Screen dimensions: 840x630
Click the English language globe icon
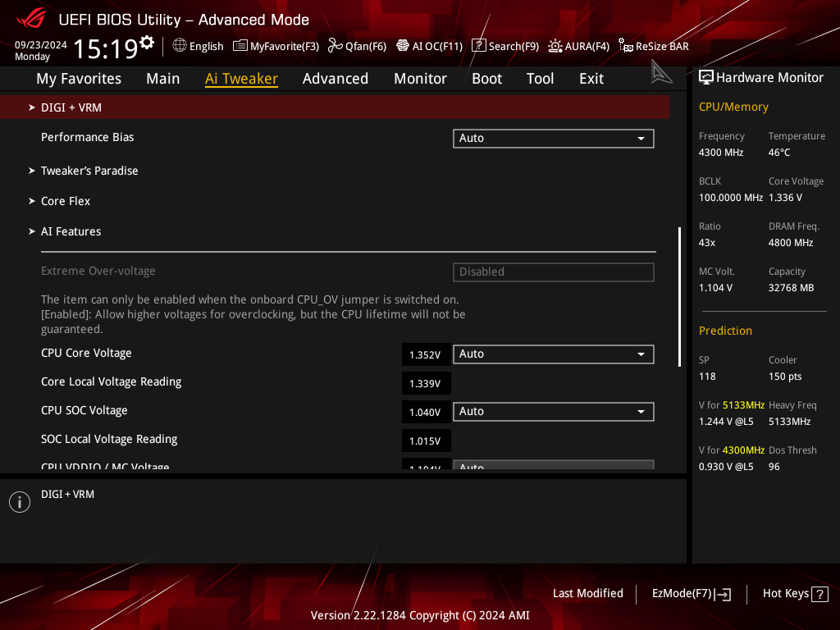coord(180,46)
